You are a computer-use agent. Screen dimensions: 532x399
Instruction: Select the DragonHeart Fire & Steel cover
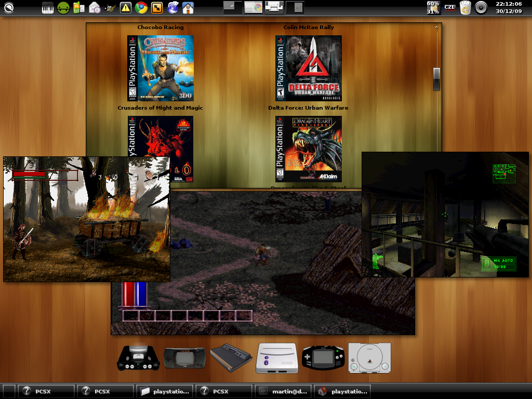[309, 149]
